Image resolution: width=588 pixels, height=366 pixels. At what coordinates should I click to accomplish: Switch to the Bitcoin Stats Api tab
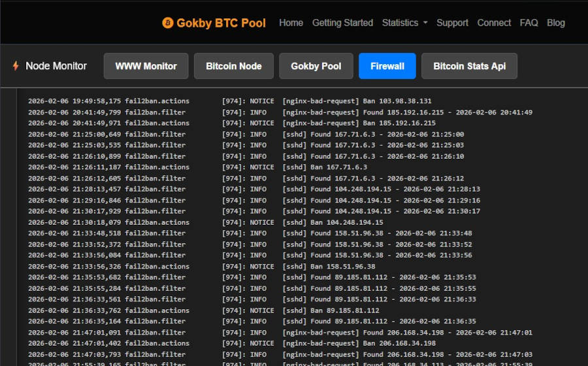(x=470, y=66)
